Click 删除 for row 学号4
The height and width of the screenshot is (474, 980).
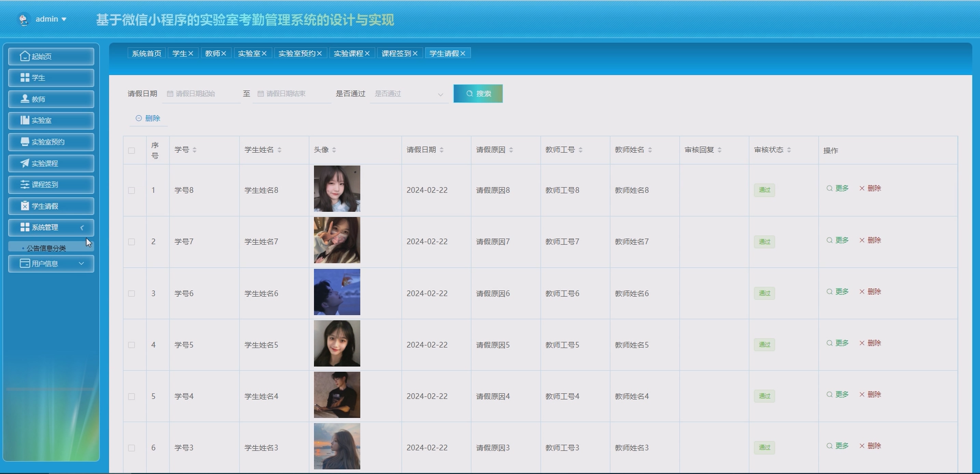pos(870,394)
